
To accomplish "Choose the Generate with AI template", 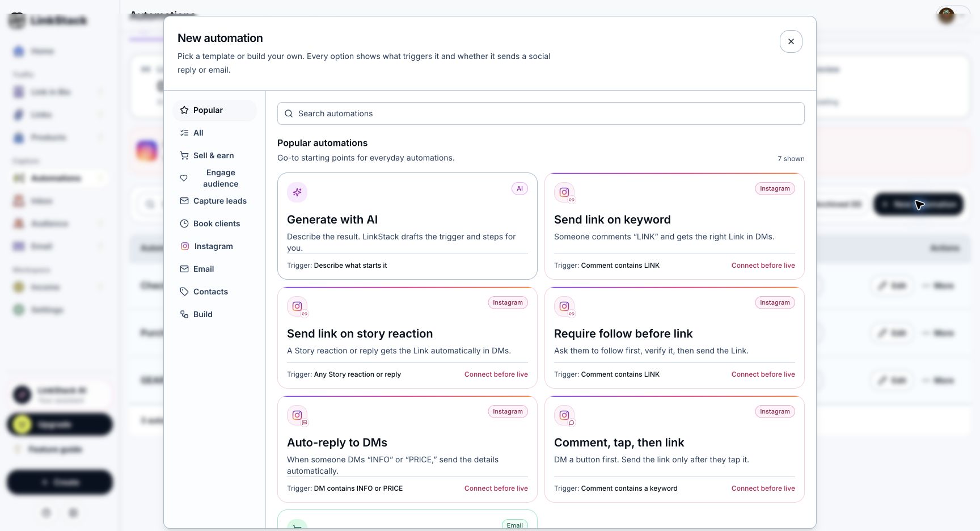I will [407, 226].
